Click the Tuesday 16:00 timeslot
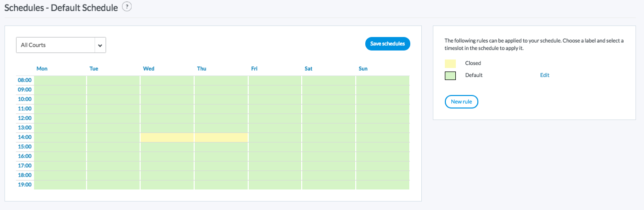644x210 pixels. 113,156
